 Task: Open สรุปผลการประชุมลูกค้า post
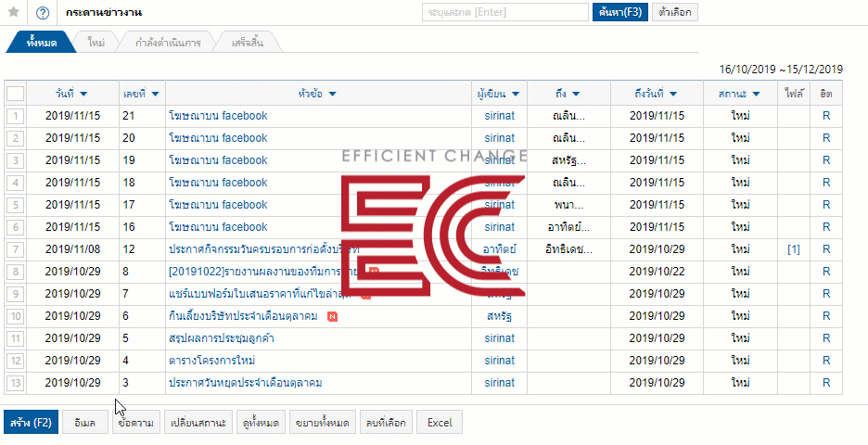(x=222, y=338)
